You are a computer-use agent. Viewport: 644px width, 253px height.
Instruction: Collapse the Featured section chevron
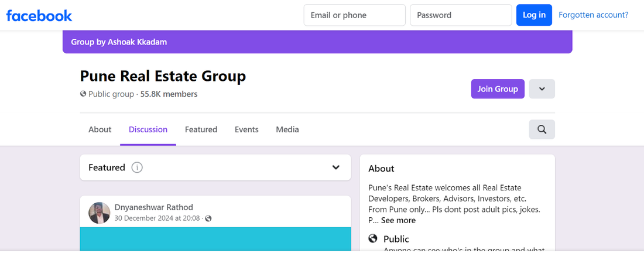pyautogui.click(x=336, y=167)
